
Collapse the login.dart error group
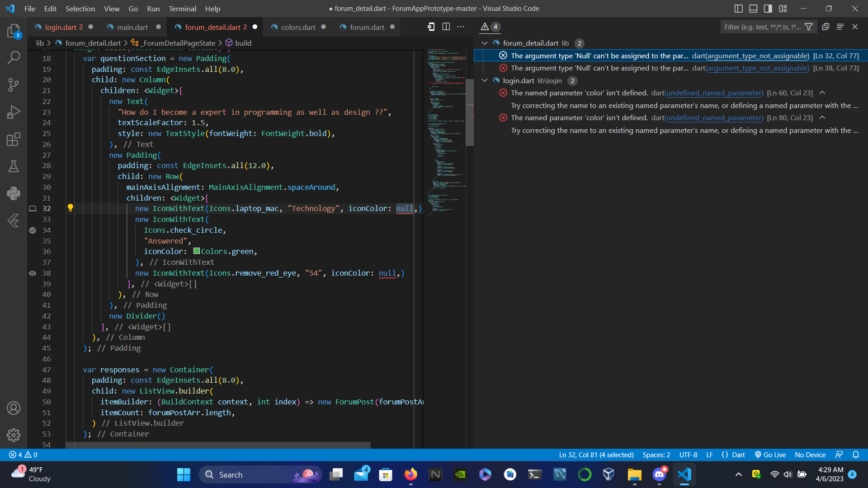484,80
